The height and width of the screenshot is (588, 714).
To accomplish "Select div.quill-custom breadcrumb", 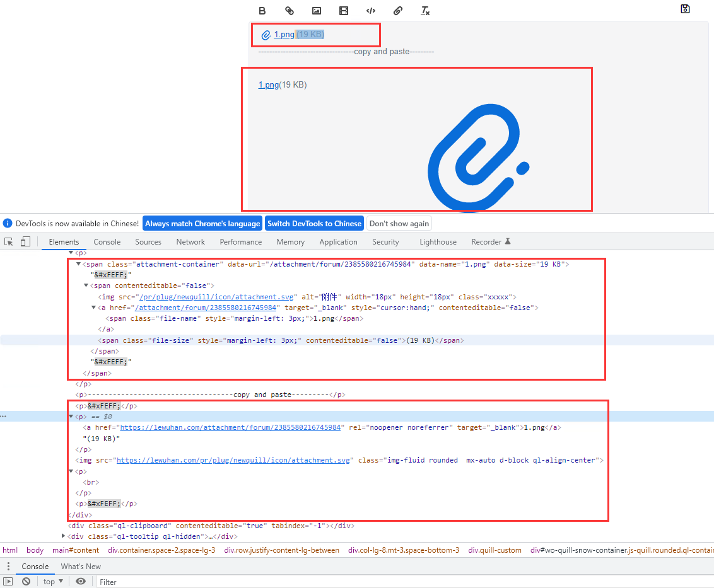I will (x=495, y=550).
